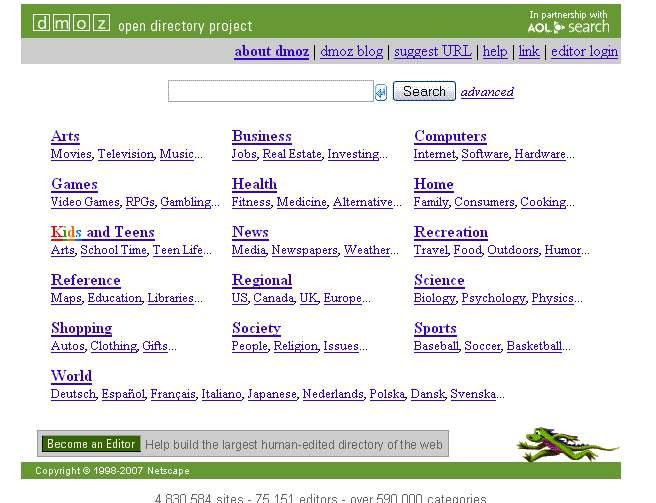Click the Become an Editor button
This screenshot has width=656, height=503.
91,444
